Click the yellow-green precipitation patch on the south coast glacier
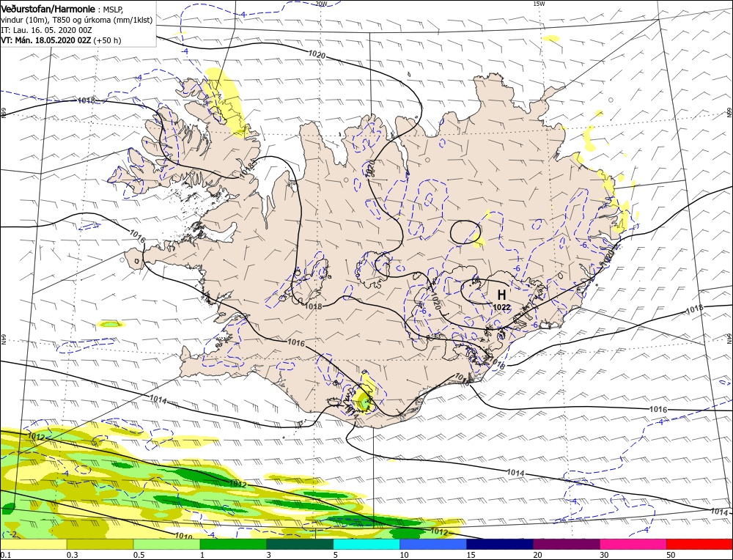Image resolution: width=733 pixels, height=560 pixels. tap(364, 394)
